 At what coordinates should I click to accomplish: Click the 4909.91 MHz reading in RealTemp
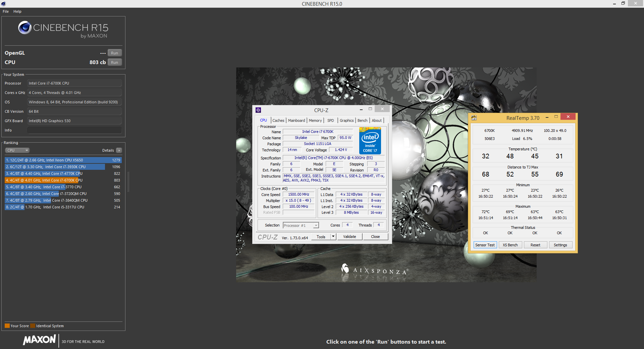522,131
